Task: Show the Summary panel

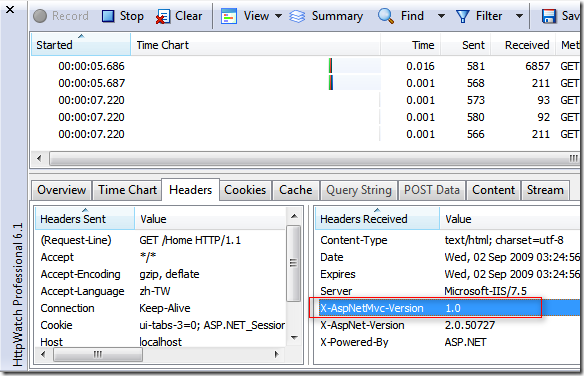Action: (x=326, y=16)
